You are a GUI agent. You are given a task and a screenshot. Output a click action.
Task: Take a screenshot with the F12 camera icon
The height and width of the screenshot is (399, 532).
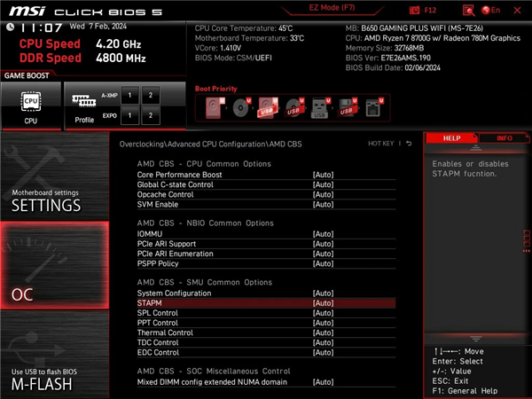[414, 10]
